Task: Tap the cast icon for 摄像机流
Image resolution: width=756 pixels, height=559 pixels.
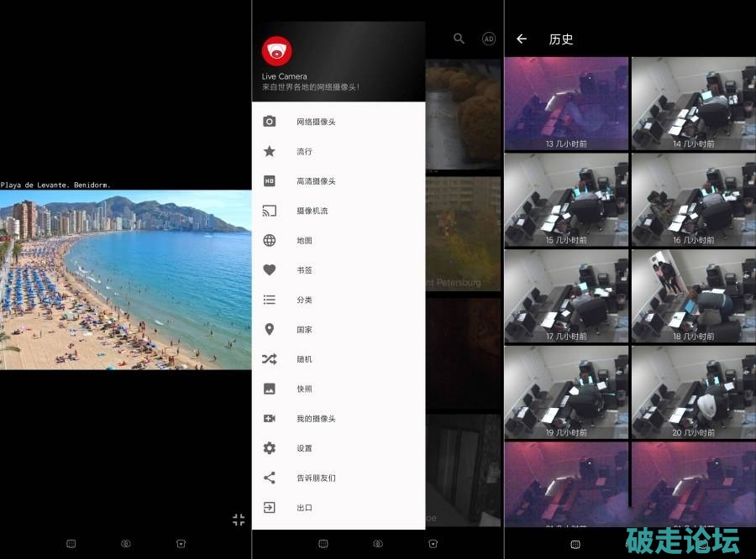Action: click(269, 211)
